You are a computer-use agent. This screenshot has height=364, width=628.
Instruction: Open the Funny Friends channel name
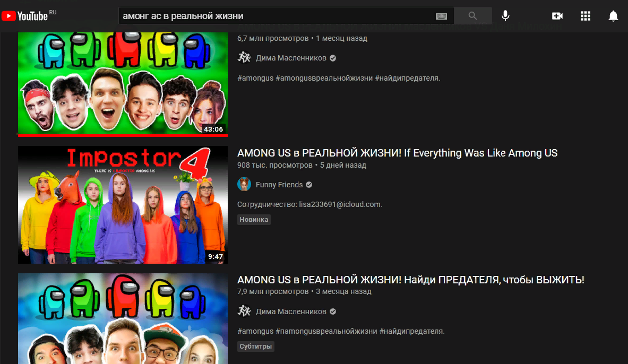(x=279, y=185)
